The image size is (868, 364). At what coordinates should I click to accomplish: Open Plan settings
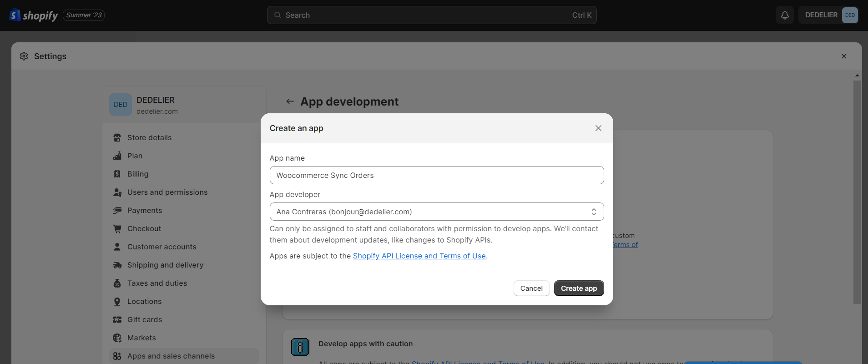coord(184,156)
